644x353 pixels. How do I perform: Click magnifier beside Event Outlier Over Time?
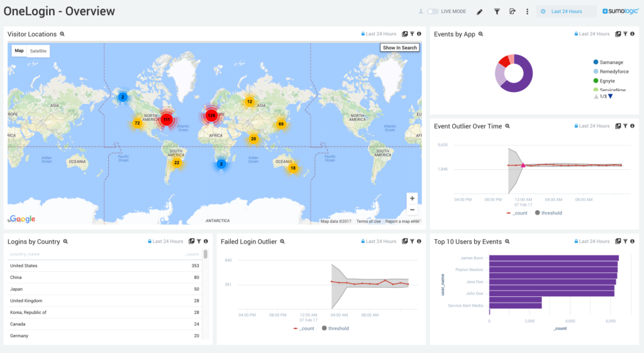click(x=508, y=126)
